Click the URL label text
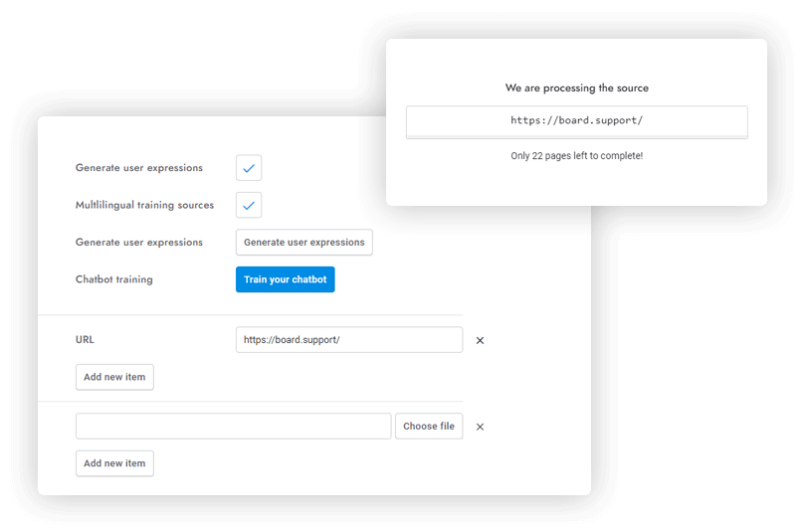Screen dimensions: 805x532 pyautogui.click(x=85, y=340)
